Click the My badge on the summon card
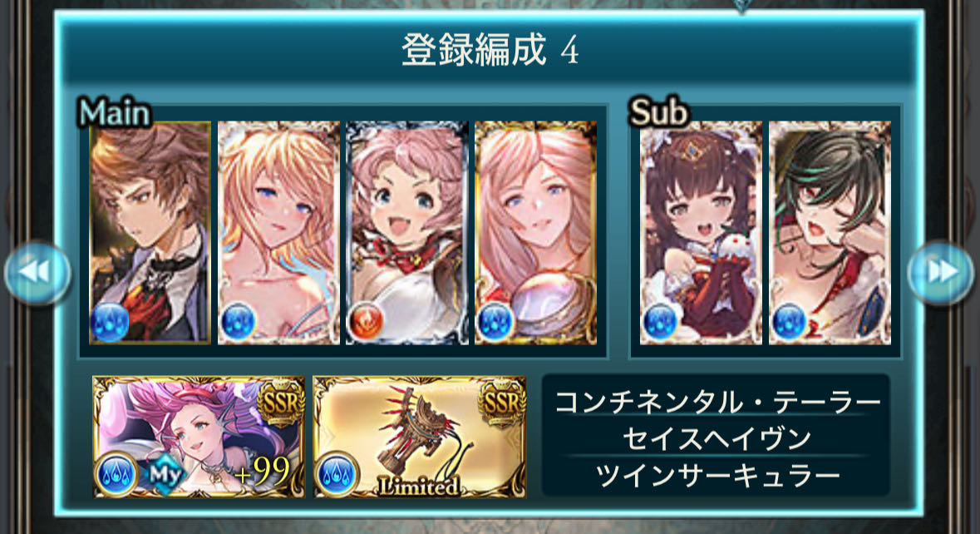The width and height of the screenshot is (980, 534). click(165, 475)
